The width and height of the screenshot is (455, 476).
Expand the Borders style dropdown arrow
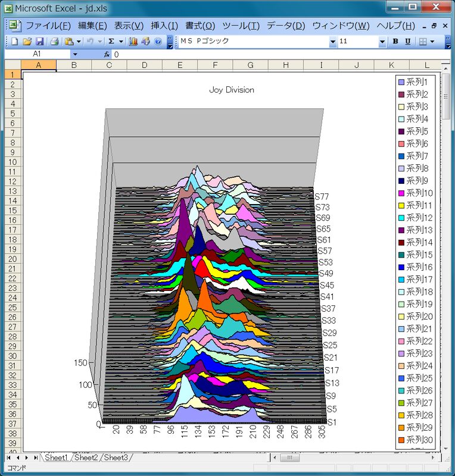pos(432,41)
